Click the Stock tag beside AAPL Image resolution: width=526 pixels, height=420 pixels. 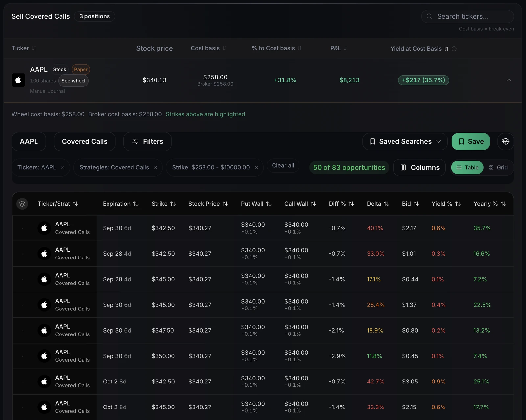pyautogui.click(x=60, y=69)
